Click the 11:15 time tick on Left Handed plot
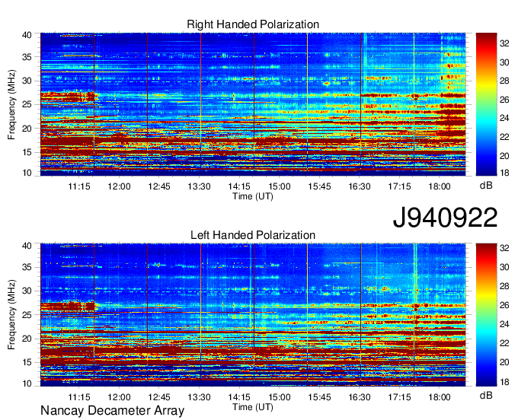 [x=79, y=397]
